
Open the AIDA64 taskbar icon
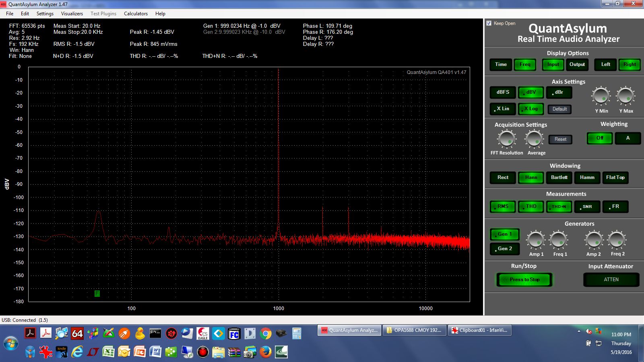click(77, 333)
